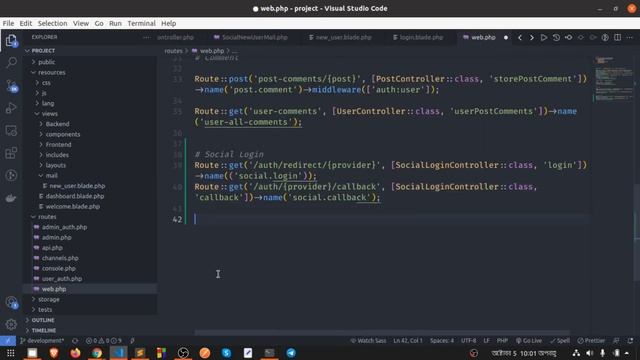The height and width of the screenshot is (360, 640).
Task: Click the sync changes icon in status bar
Action: coord(75,340)
